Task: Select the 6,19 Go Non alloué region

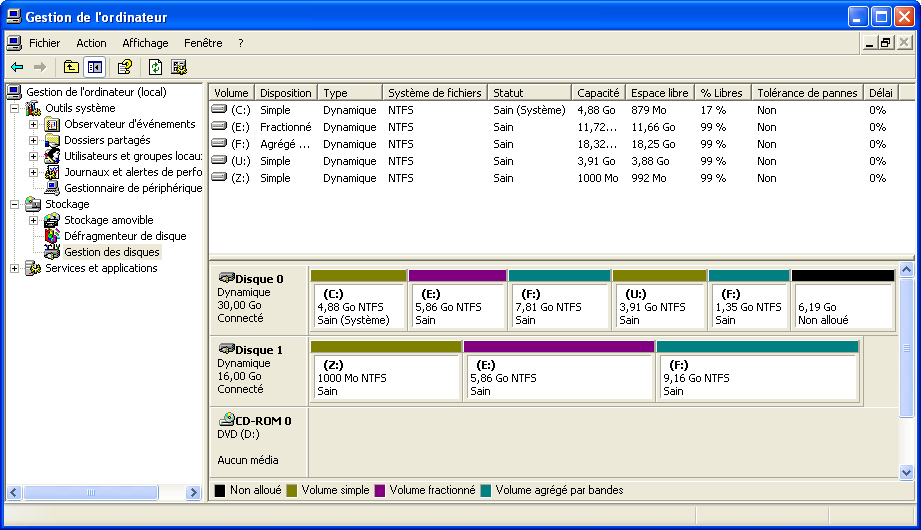Action: click(x=842, y=306)
